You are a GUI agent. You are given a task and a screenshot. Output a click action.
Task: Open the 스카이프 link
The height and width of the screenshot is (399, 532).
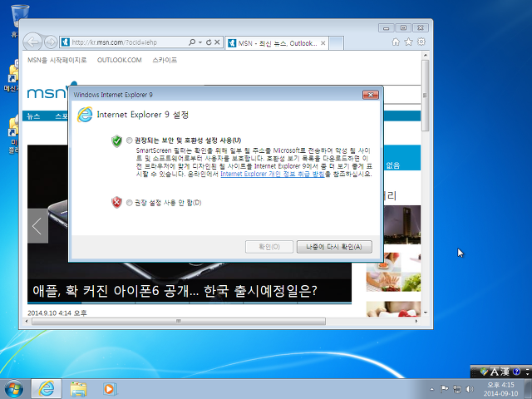[x=165, y=60]
